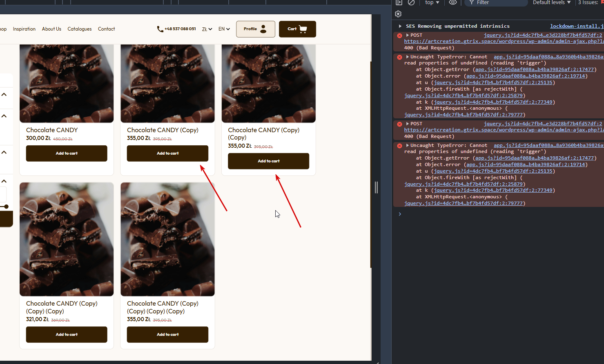Open console settings gear icon
Screen dimensions: 604x364
click(x=398, y=14)
